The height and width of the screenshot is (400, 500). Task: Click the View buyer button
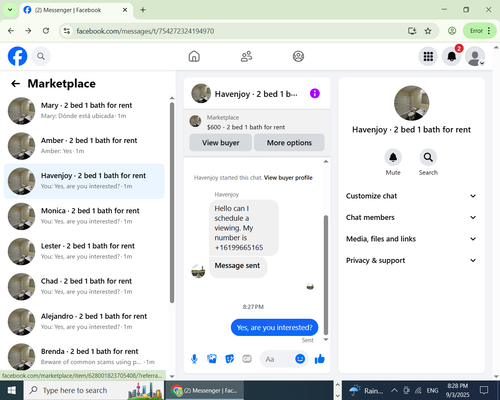(x=220, y=143)
